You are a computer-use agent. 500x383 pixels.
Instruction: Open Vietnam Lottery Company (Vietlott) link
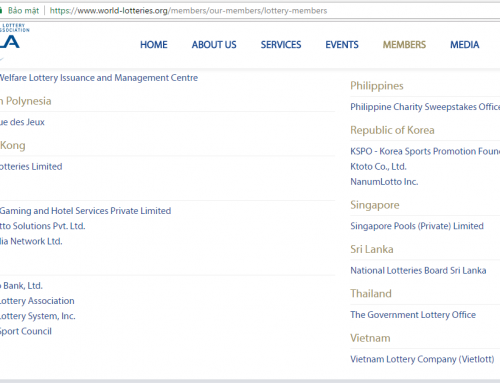[x=422, y=359]
